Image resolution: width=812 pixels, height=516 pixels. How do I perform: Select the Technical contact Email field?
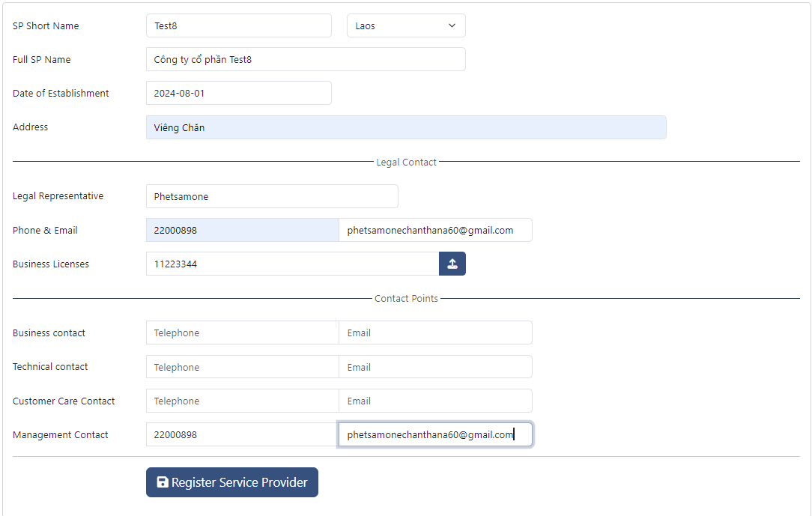tap(435, 367)
